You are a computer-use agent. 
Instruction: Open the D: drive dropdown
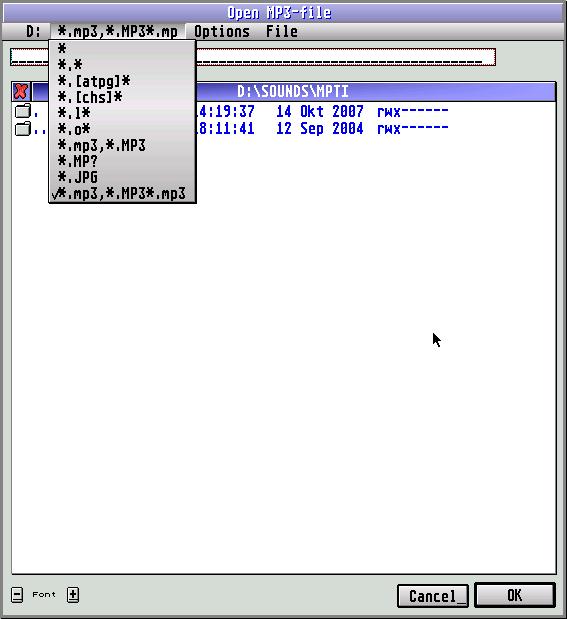point(33,31)
